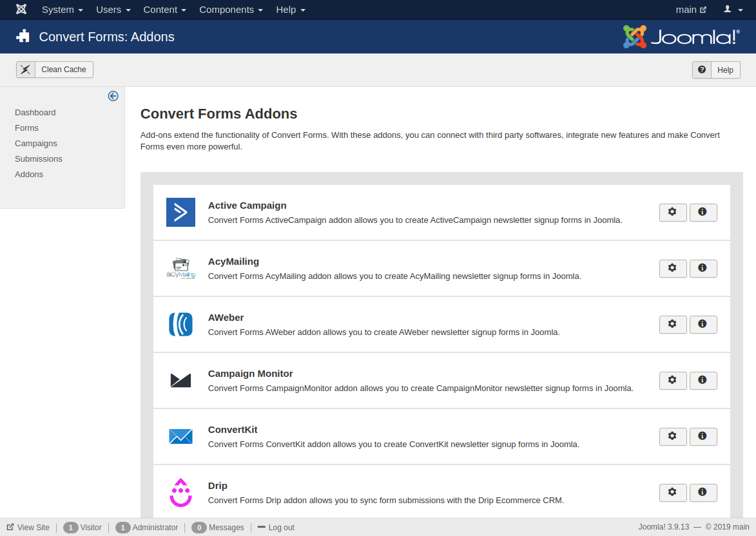Screen dimensions: 756x536
Task: Click the Joomla! 3.9.13 version text
Action: (x=664, y=527)
